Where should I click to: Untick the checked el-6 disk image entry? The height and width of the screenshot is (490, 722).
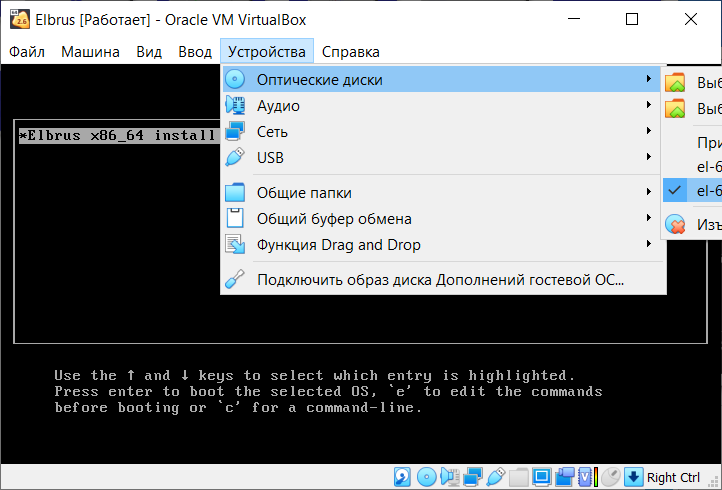pyautogui.click(x=693, y=190)
